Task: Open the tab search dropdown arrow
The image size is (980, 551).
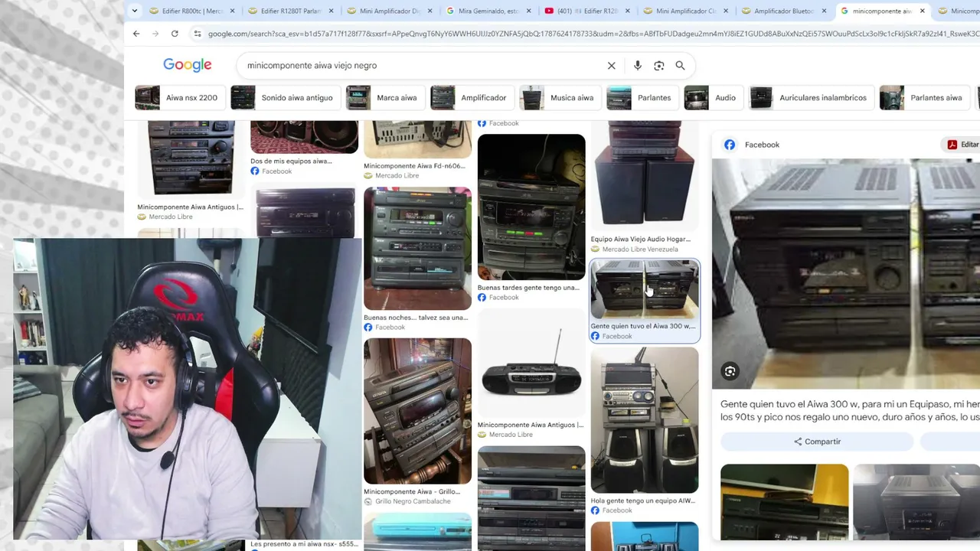Action: (135, 11)
